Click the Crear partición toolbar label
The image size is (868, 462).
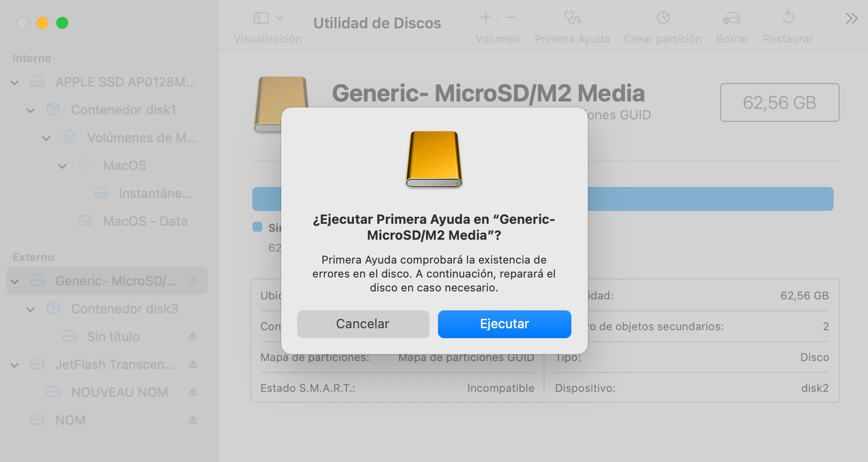[663, 39]
